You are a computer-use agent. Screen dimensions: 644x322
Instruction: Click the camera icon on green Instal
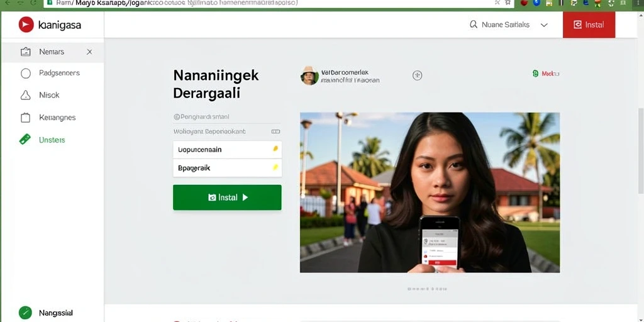pos(212,197)
